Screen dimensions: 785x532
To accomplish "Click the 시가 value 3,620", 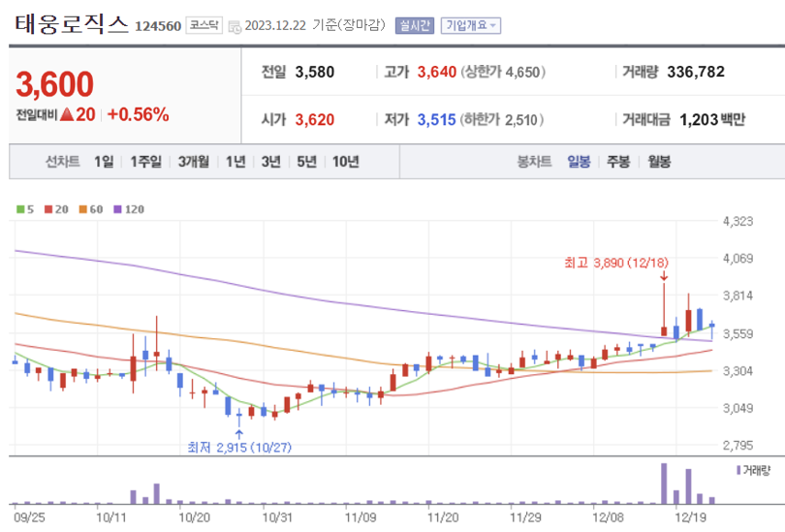I will [x=314, y=120].
